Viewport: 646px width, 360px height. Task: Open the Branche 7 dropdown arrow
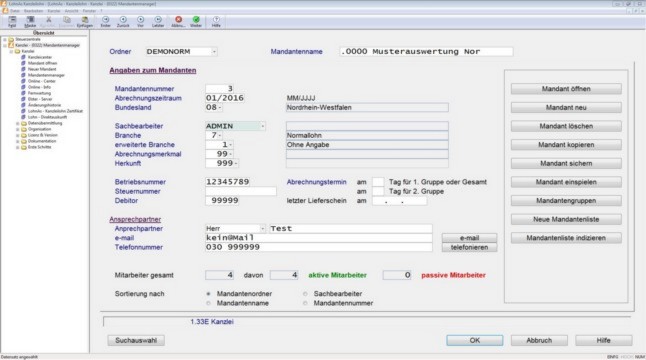coord(220,136)
